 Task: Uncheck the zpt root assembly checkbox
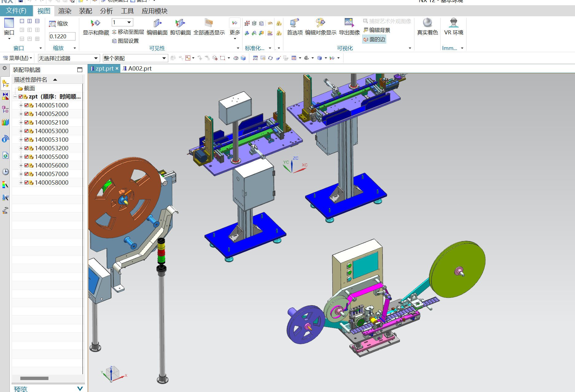pos(21,97)
